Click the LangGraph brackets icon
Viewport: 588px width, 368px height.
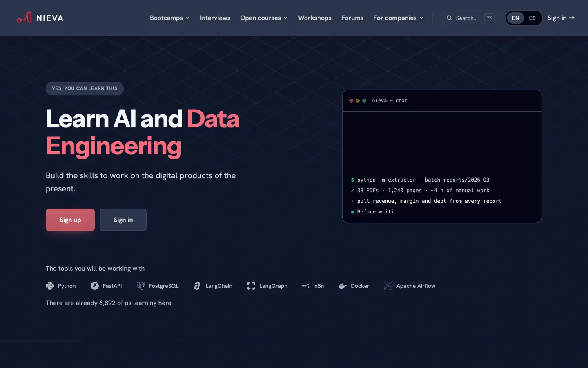[x=251, y=286]
